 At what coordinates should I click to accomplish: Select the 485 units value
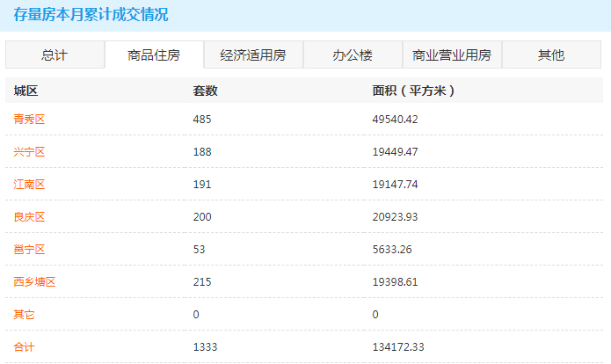(x=202, y=120)
